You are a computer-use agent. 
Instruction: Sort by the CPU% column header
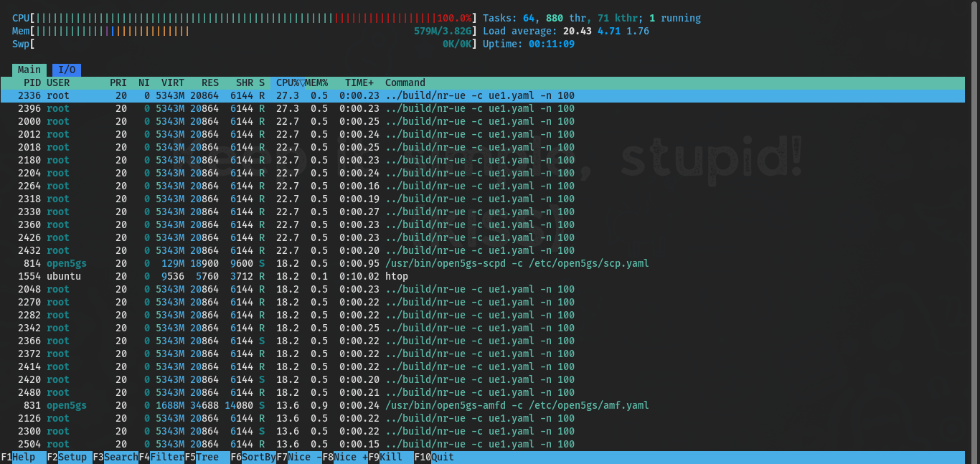pyautogui.click(x=288, y=82)
